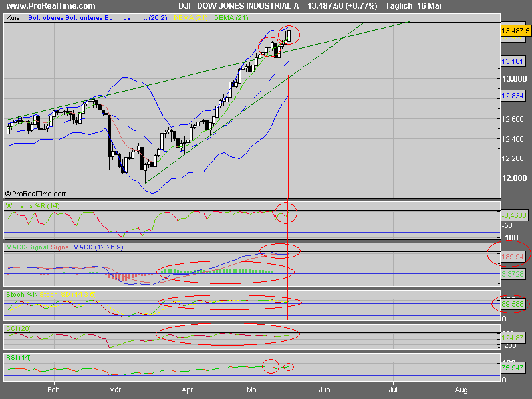Select the Mai label on time axis
The image size is (532, 399).
click(253, 390)
